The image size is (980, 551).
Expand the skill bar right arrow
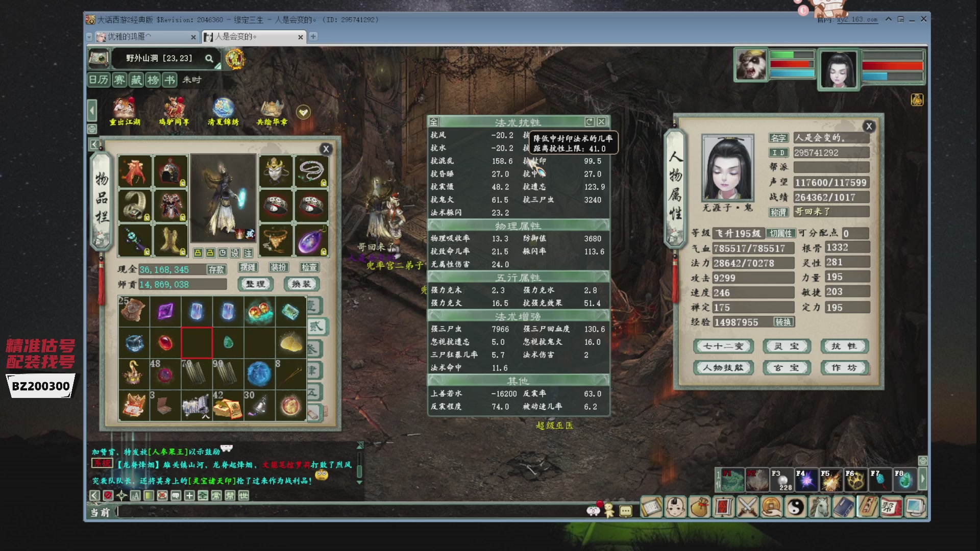(x=922, y=480)
